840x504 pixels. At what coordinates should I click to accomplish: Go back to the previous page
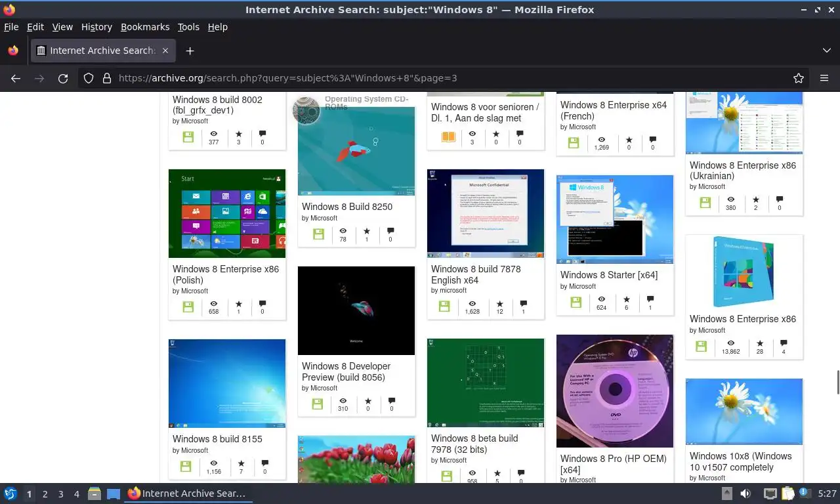pyautogui.click(x=16, y=78)
